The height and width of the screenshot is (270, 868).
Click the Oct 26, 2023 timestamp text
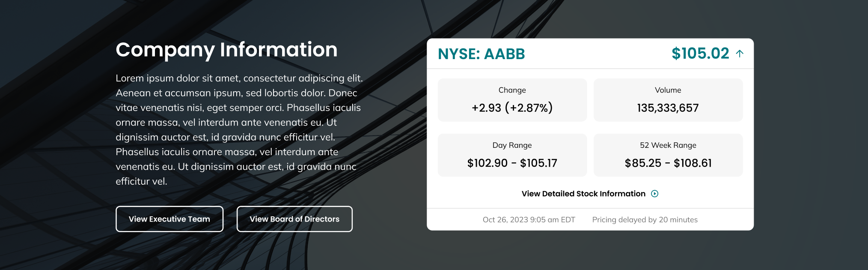(x=529, y=220)
